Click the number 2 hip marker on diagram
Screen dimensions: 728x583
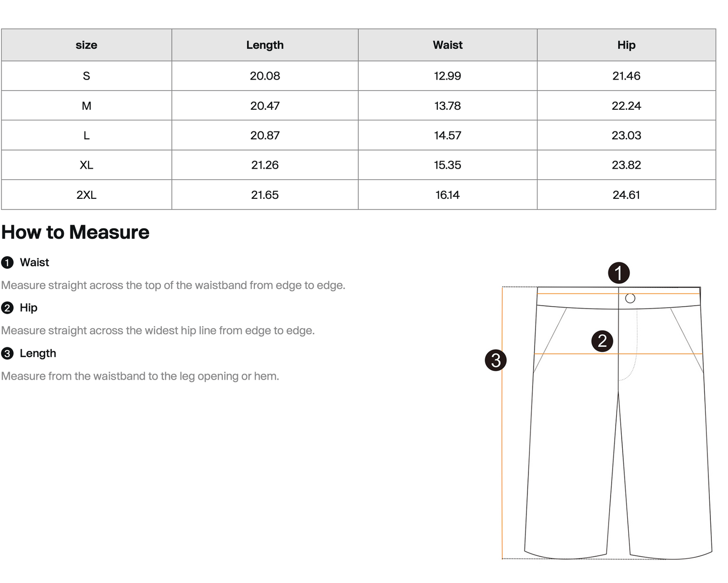point(602,341)
